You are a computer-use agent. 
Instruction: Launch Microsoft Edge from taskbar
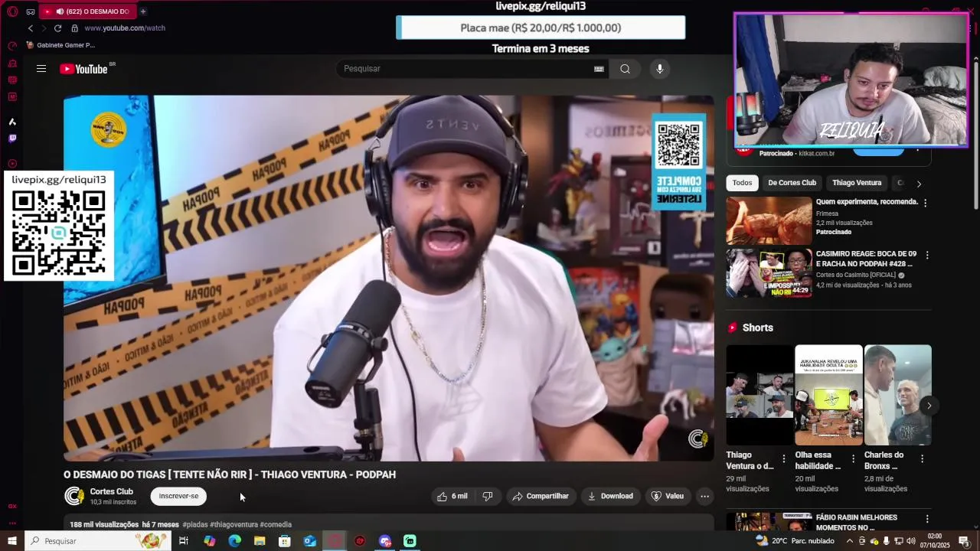[x=234, y=541]
